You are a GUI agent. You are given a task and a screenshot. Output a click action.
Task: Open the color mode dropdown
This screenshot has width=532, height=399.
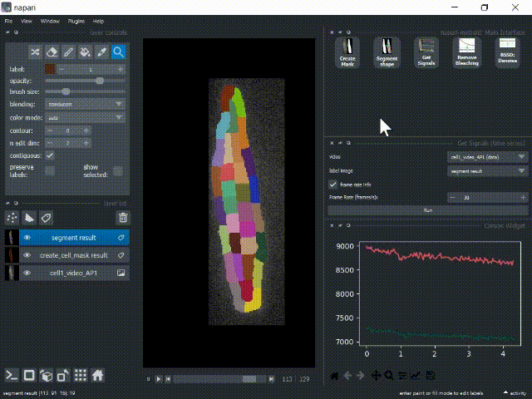tap(85, 118)
